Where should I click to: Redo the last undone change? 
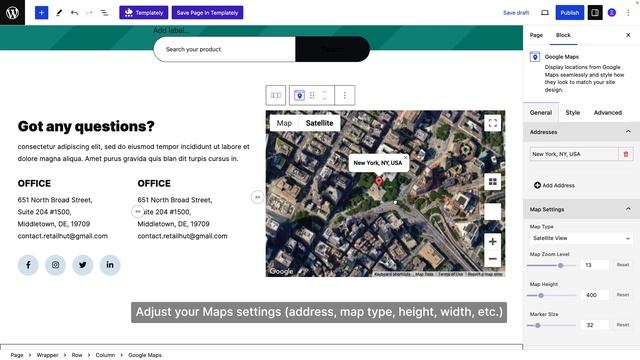coord(89,13)
